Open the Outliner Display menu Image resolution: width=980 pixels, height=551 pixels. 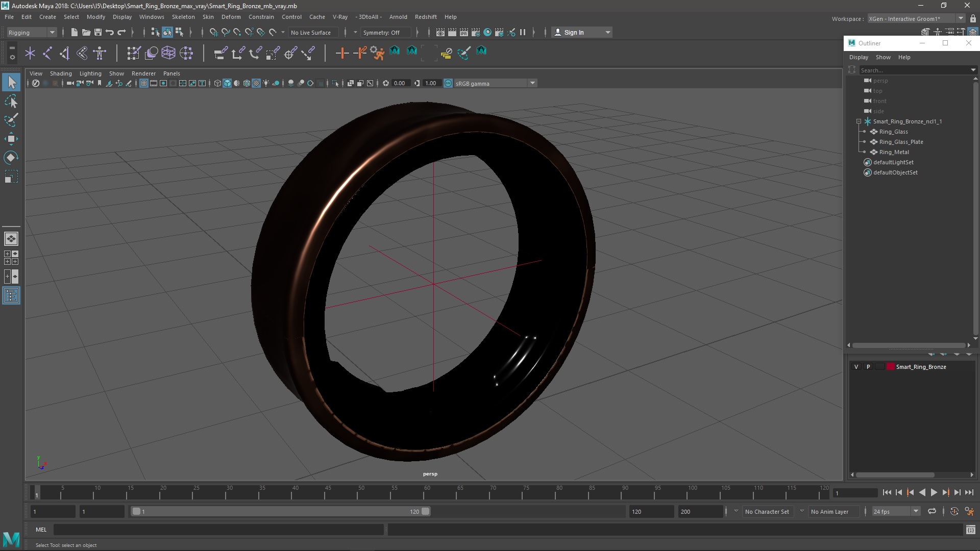tap(859, 57)
